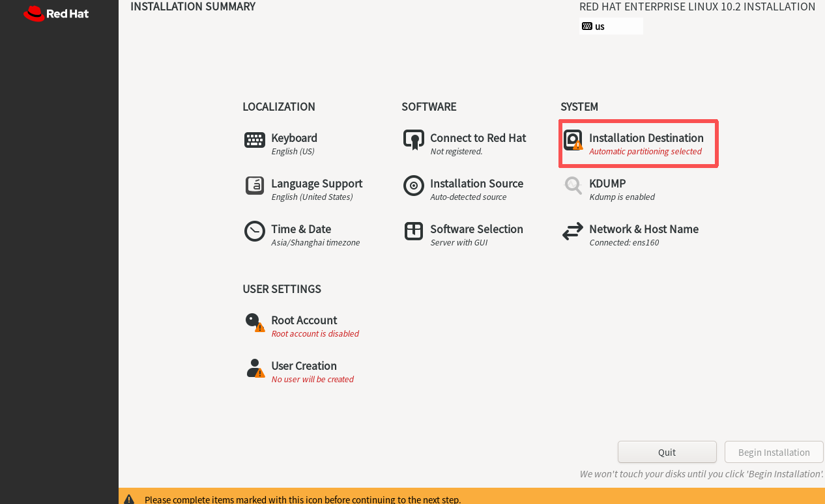Click the 'English (United States)' status text
Viewport: 825px width, 504px height.
pos(312,197)
